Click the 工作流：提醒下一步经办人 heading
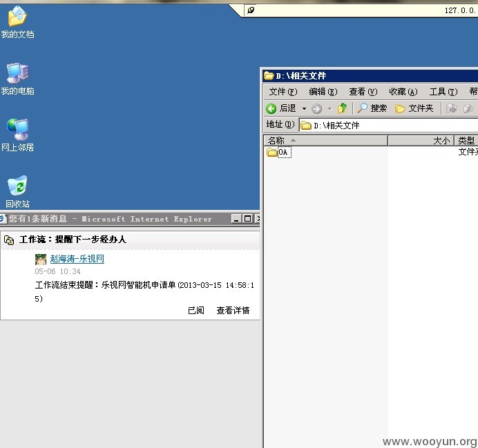The image size is (478, 448). point(73,240)
